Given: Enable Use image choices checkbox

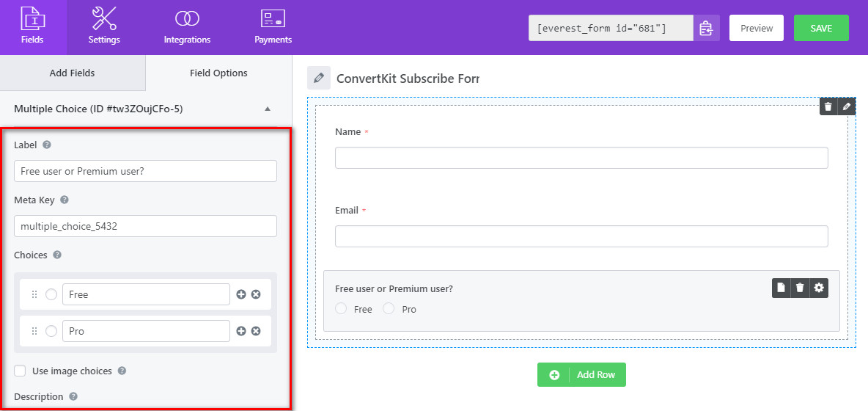Looking at the screenshot, I should pyautogui.click(x=20, y=371).
